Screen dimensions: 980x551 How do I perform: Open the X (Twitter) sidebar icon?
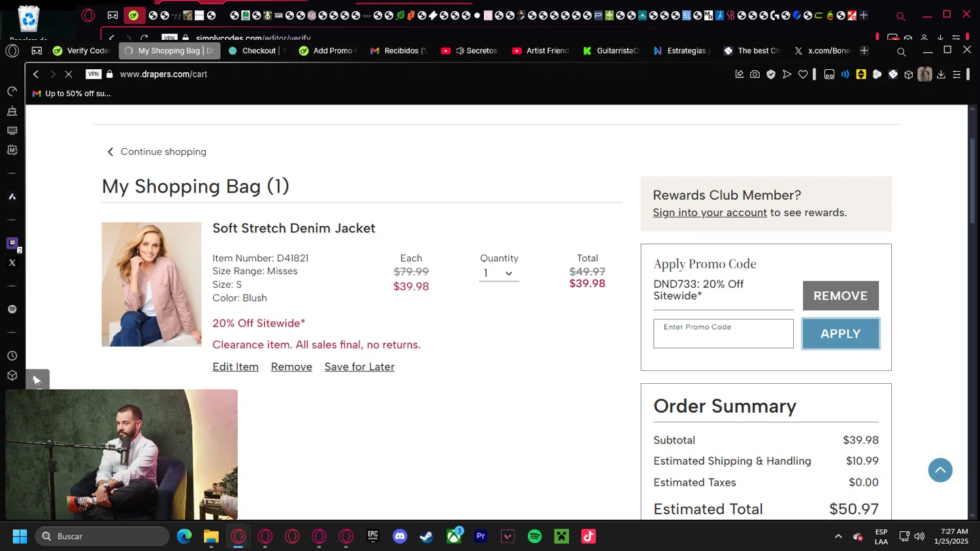(12, 262)
